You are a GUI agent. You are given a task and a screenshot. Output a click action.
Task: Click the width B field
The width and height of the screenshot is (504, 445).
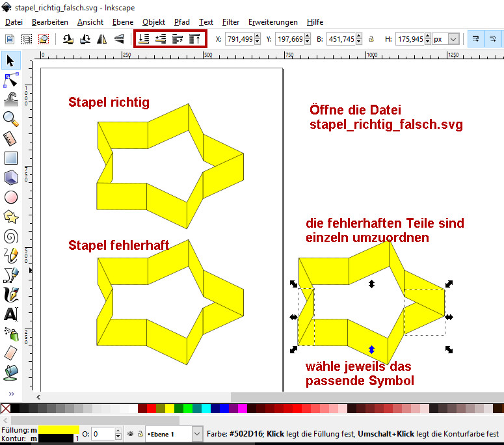[341, 39]
